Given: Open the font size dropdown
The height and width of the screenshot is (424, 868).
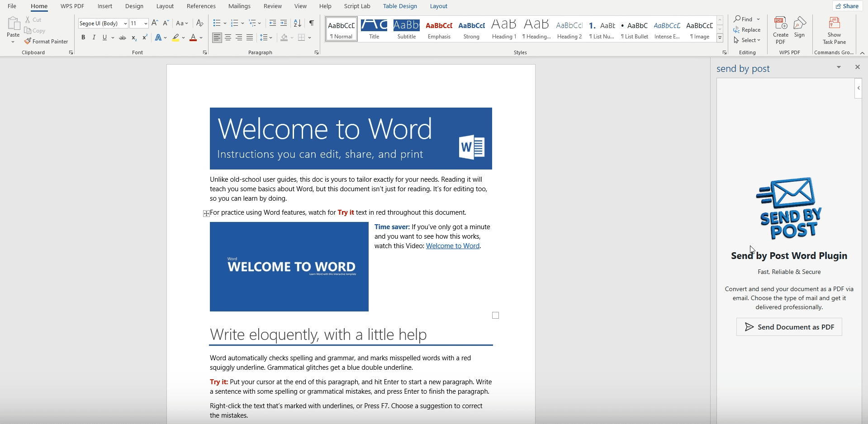Looking at the screenshot, I should pyautogui.click(x=146, y=24).
